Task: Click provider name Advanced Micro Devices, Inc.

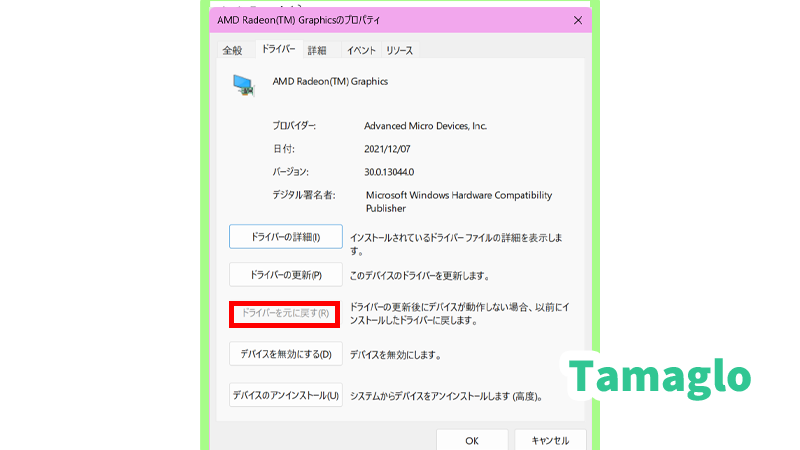Action: click(x=425, y=126)
